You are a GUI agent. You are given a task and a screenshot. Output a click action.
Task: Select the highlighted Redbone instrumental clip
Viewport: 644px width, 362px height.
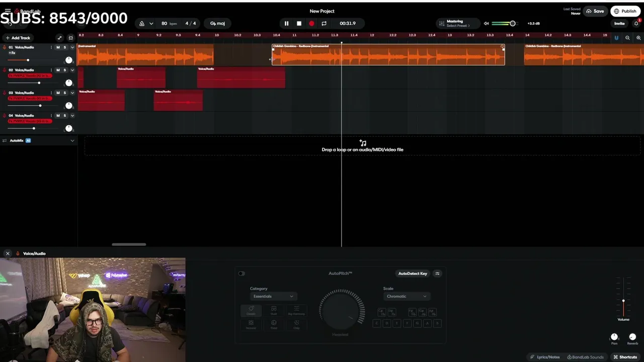(x=388, y=54)
